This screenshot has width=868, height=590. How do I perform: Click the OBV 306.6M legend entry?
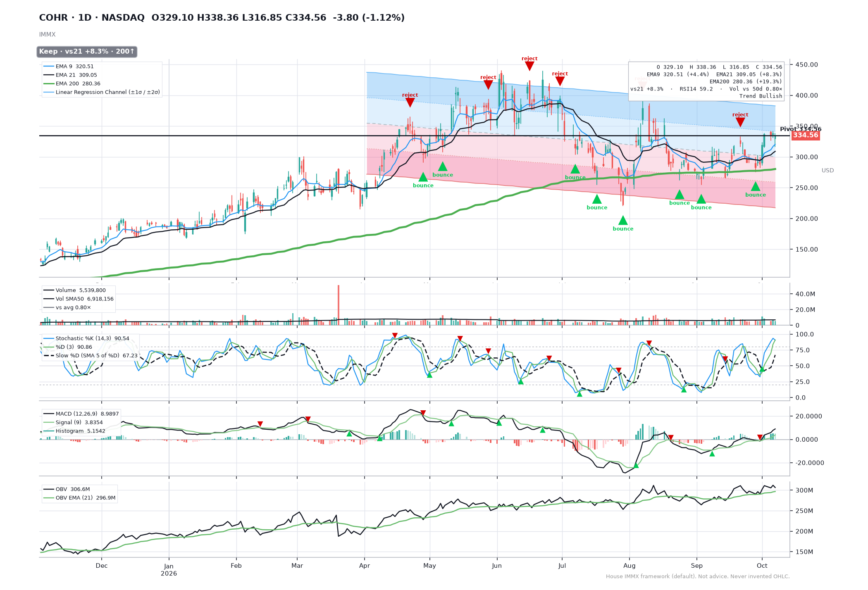point(67,489)
